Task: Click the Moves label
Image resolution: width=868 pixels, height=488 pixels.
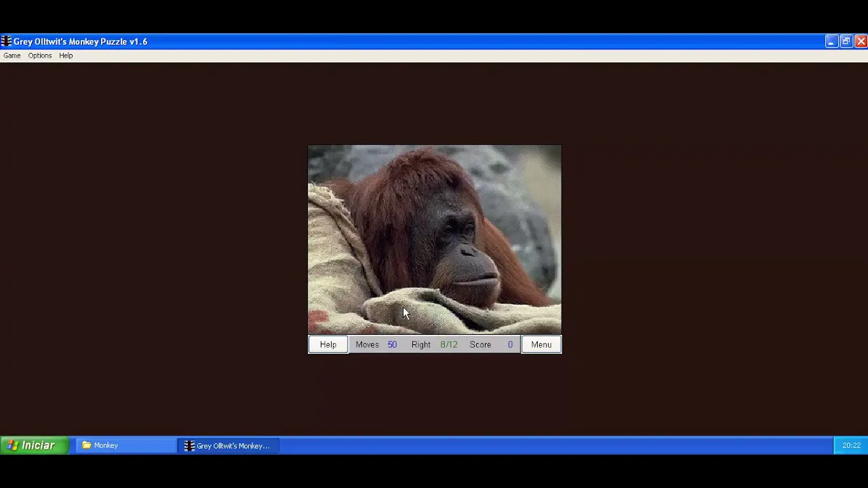Action: [x=367, y=344]
